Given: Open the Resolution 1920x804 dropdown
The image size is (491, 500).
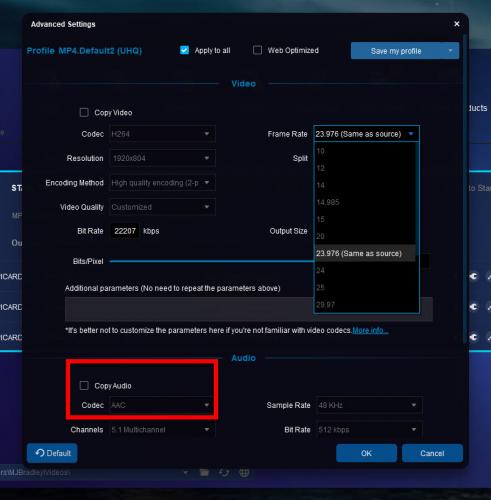Looking at the screenshot, I should pyautogui.click(x=162, y=158).
